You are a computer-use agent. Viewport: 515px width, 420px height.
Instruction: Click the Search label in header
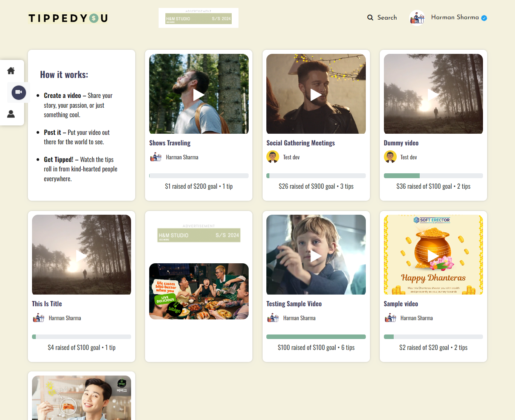[x=387, y=18]
